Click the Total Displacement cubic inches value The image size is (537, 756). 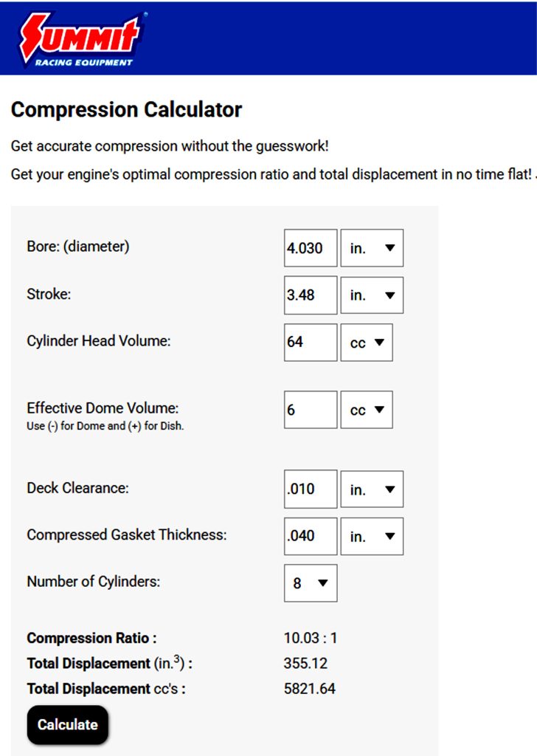[304, 663]
